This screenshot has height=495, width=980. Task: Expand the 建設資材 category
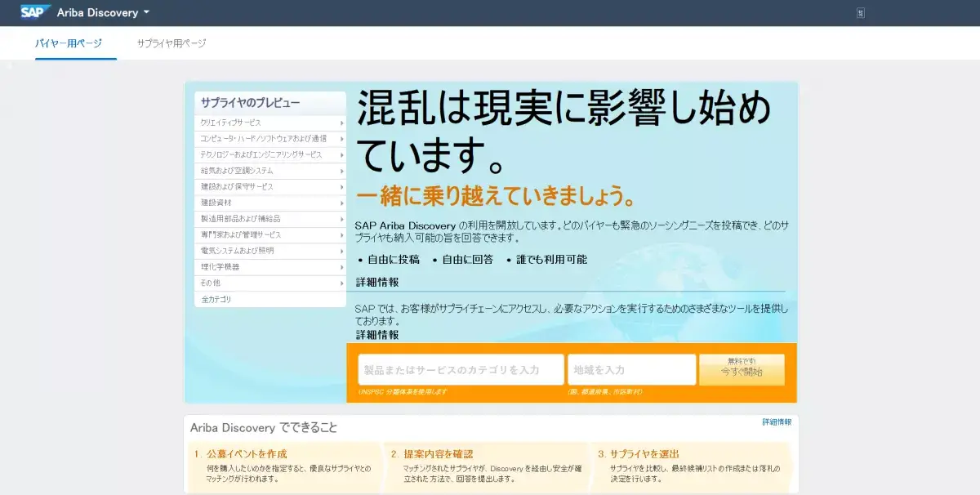point(270,203)
